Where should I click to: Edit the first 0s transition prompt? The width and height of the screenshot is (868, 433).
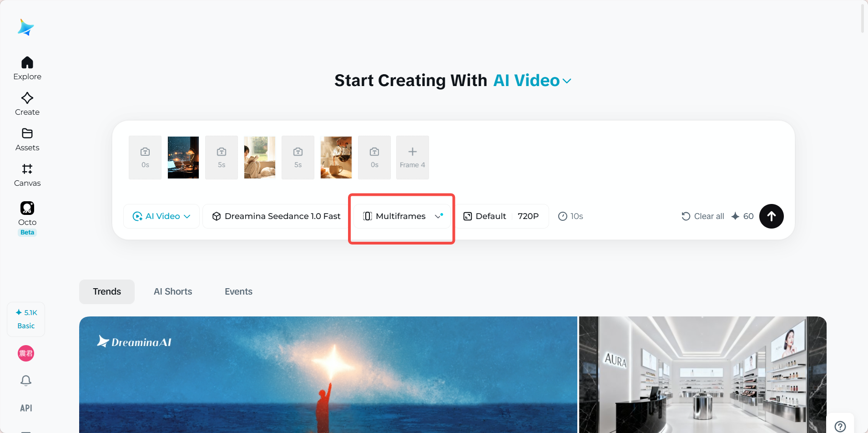pyautogui.click(x=145, y=158)
